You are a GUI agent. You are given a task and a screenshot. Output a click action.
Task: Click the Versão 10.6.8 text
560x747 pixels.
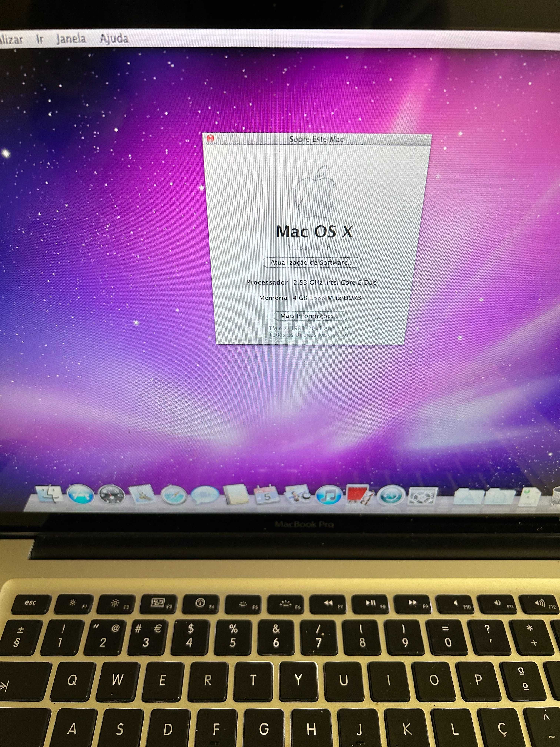click(313, 247)
